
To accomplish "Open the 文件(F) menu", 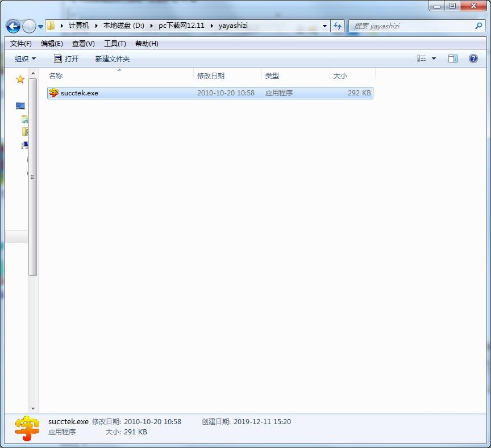I will click(20, 44).
